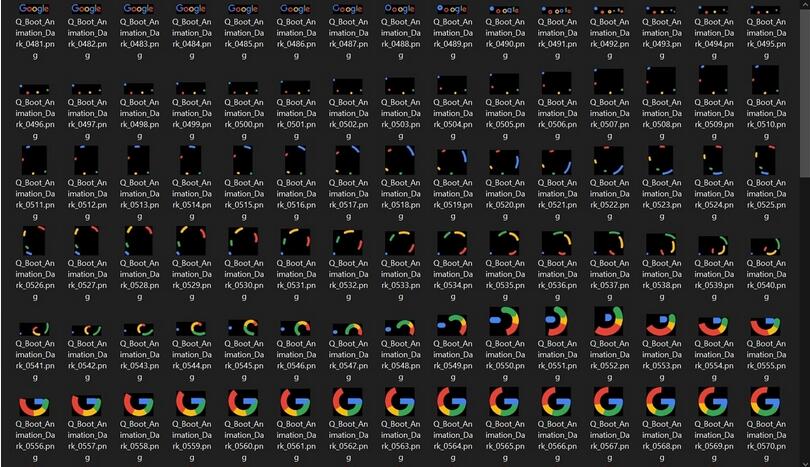Select the Q_Boot_Animation_Dark_0511.png thumbnail
Viewport: 810px width, 467px height.
click(35, 160)
